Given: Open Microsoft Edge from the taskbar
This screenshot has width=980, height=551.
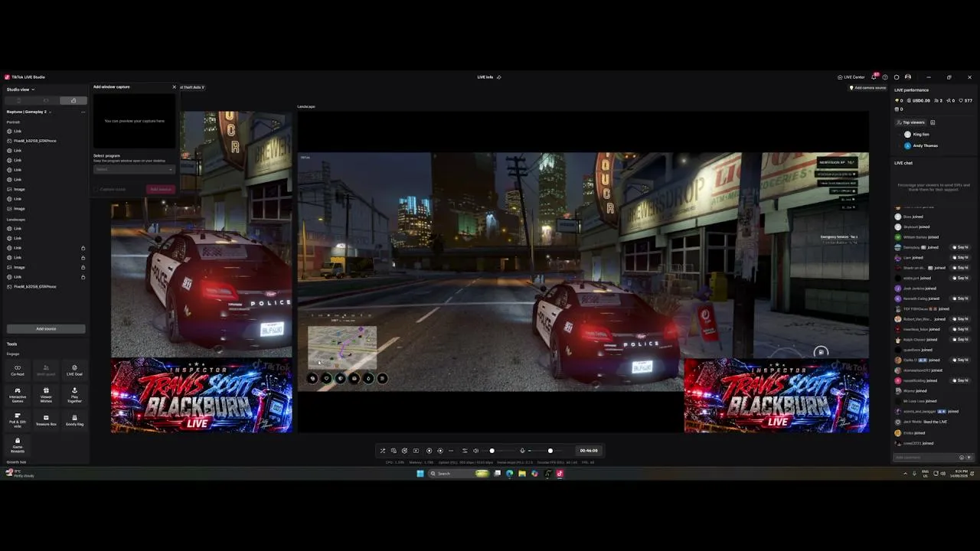Looking at the screenshot, I should click(510, 474).
